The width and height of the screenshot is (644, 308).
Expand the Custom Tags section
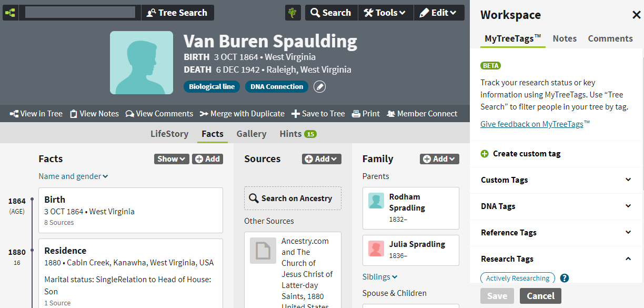point(556,180)
